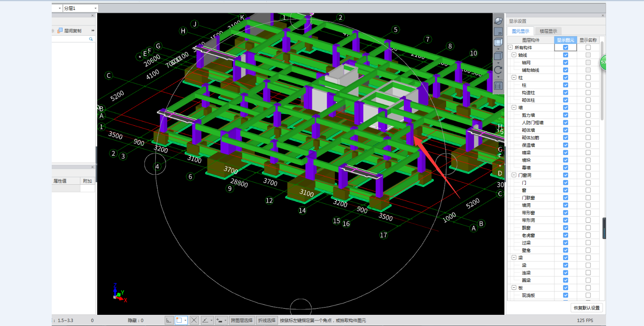Click the orbit view sphere icon
This screenshot has width=644, height=326.
pos(498,21)
